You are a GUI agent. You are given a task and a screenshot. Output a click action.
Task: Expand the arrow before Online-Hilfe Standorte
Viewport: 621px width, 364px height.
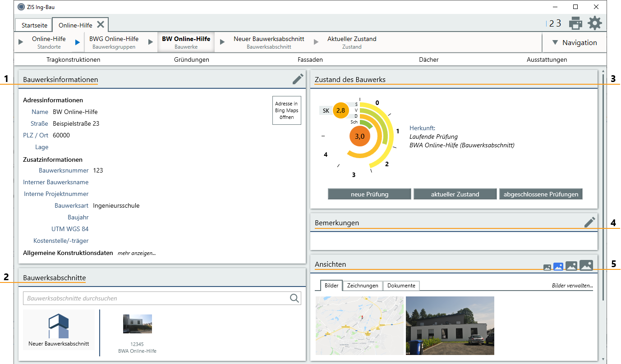click(x=21, y=42)
